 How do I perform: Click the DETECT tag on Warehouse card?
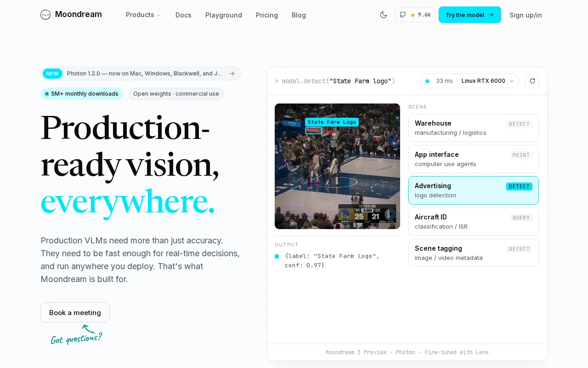(519, 124)
